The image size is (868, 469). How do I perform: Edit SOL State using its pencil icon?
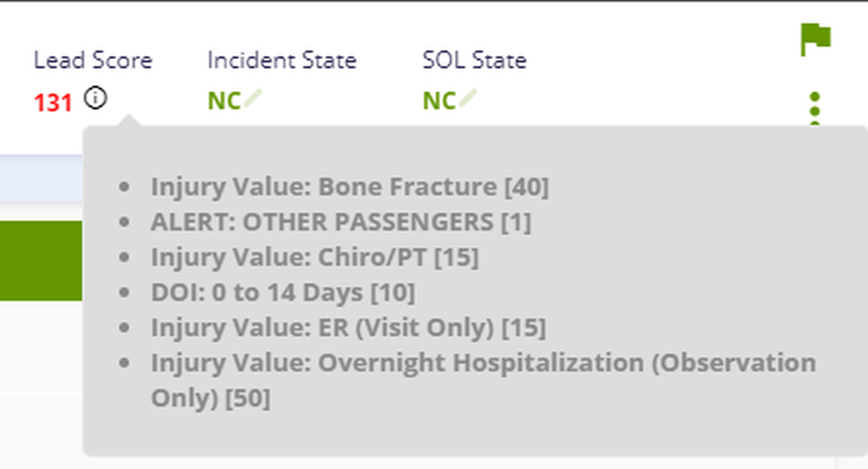[x=468, y=98]
